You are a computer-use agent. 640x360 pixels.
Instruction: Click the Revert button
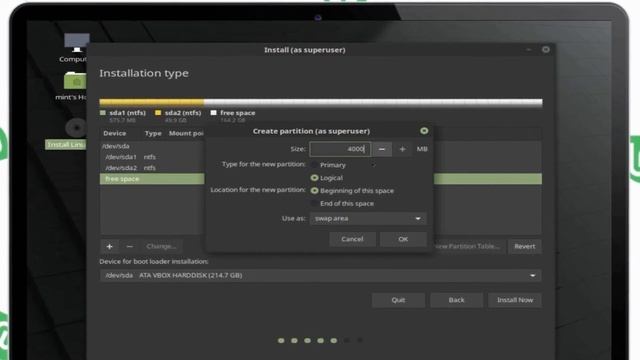(x=524, y=247)
